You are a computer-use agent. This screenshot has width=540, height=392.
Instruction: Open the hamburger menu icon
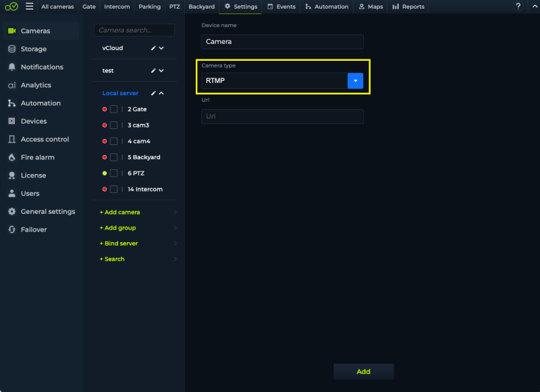(29, 6)
